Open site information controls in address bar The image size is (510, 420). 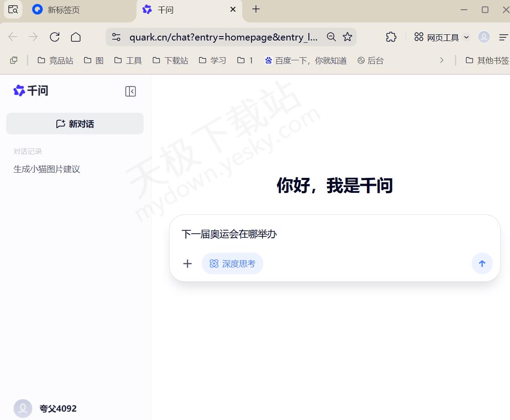pyautogui.click(x=116, y=37)
